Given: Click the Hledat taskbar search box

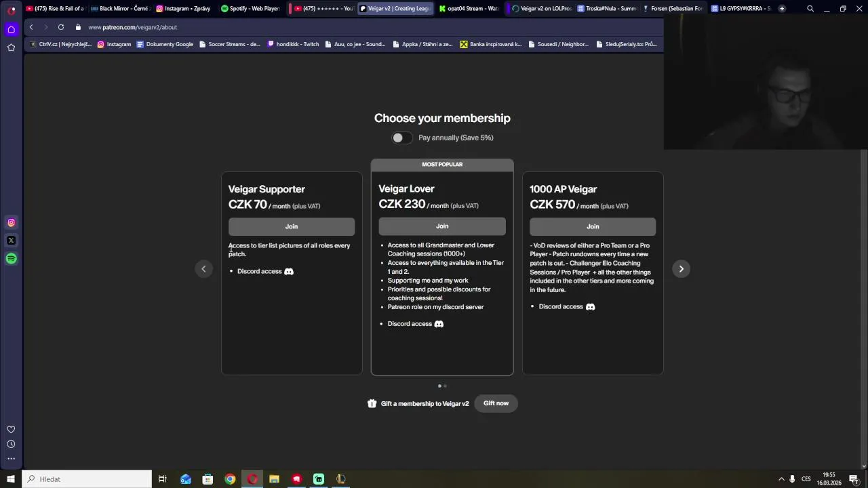Looking at the screenshot, I should tap(87, 479).
